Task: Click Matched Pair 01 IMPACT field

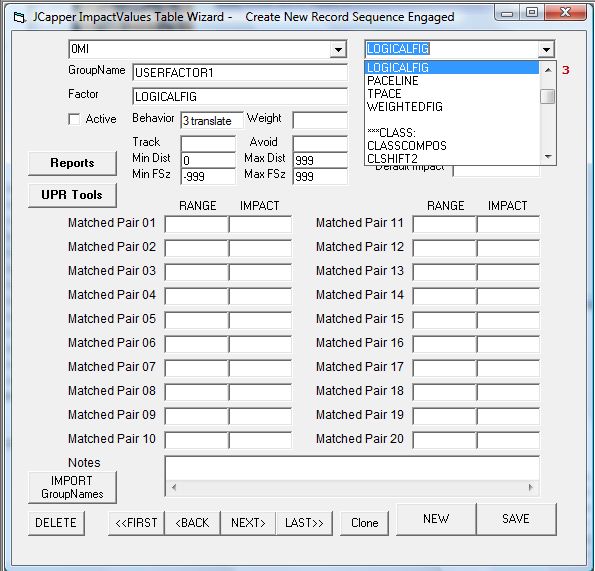Action: [260, 224]
